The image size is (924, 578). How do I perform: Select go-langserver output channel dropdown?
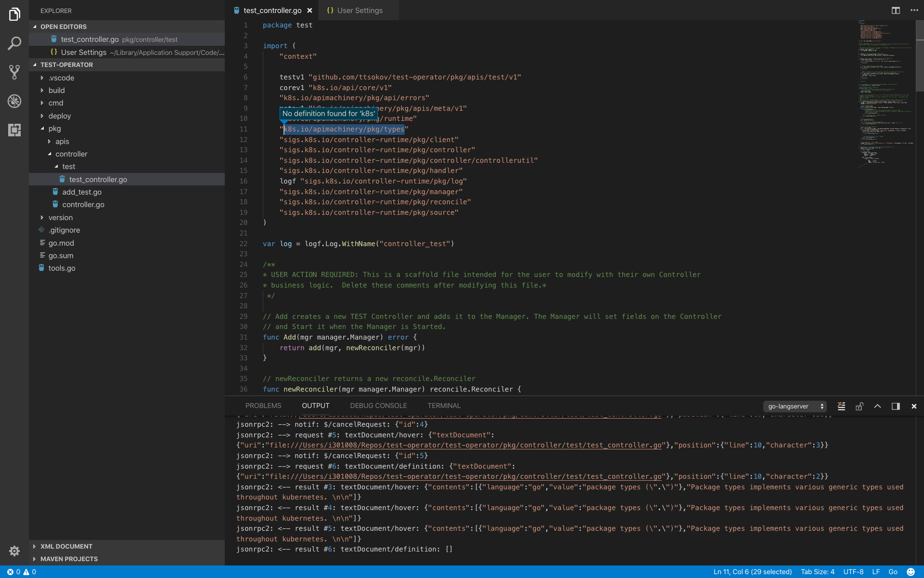point(795,406)
